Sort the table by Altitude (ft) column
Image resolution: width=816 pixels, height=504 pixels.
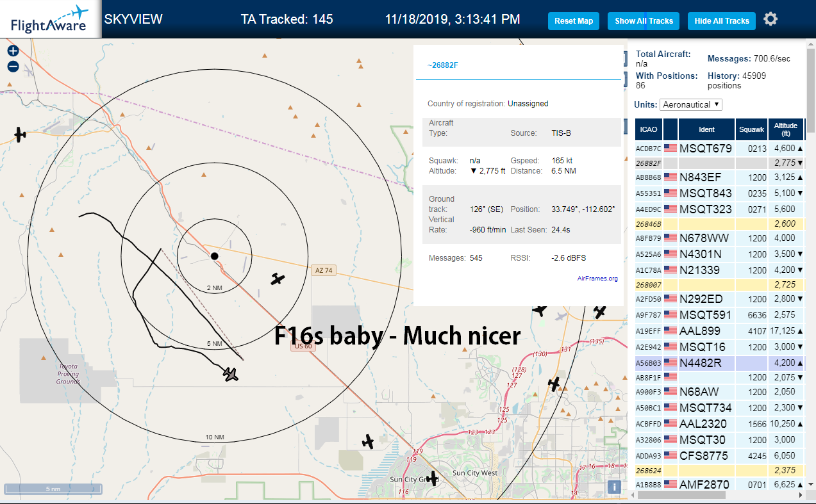[786, 129]
